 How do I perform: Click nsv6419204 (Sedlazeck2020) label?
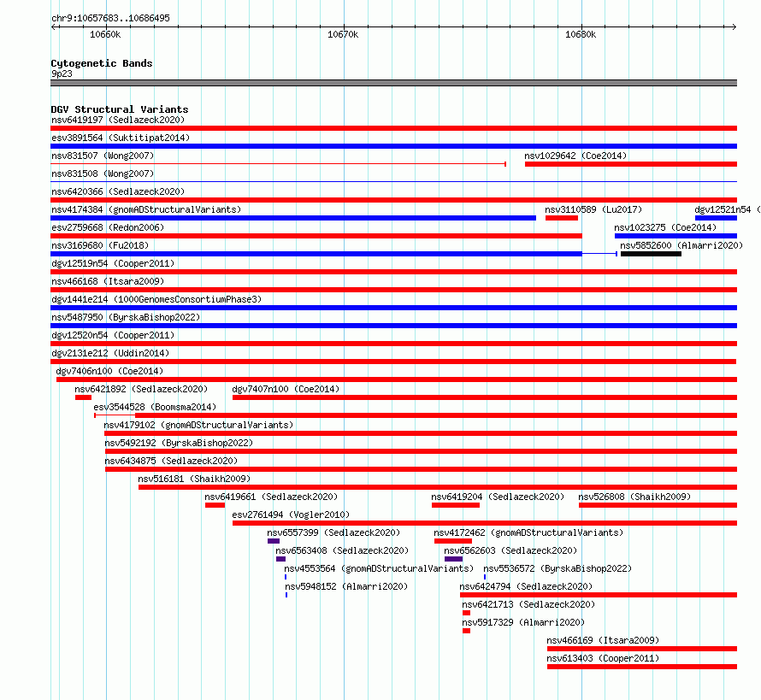pos(498,497)
